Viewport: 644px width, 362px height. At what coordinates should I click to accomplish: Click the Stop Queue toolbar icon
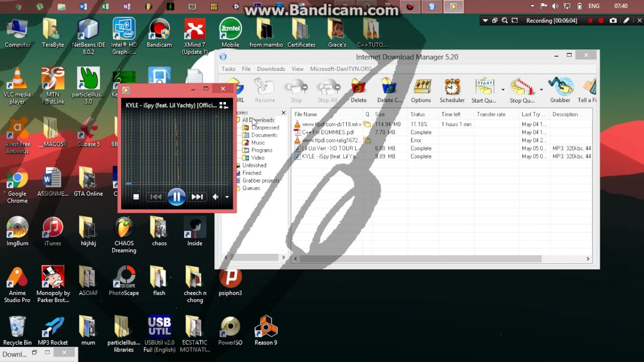pos(522,90)
